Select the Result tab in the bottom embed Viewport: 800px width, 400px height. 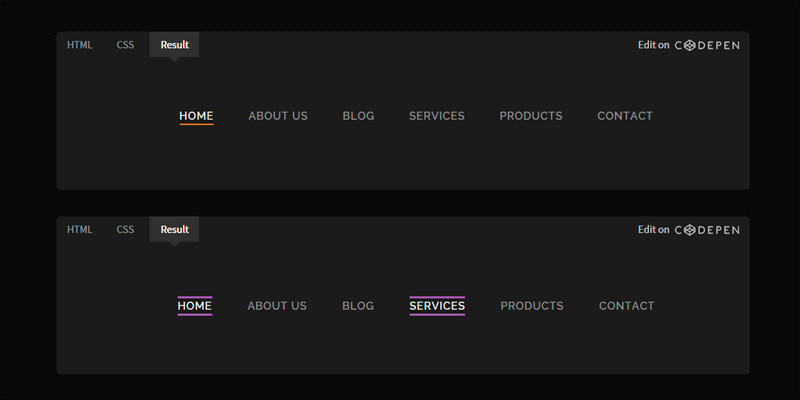174,230
